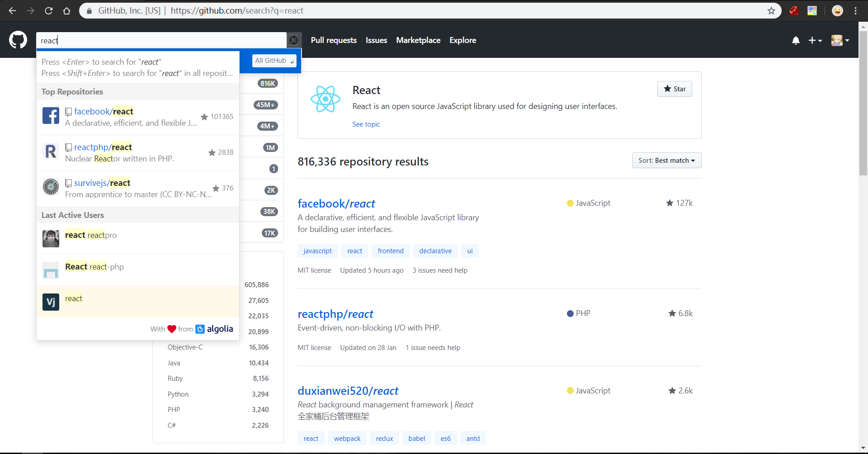This screenshot has height=454, width=868.
Task: Click the babel topic tag
Action: (417, 439)
